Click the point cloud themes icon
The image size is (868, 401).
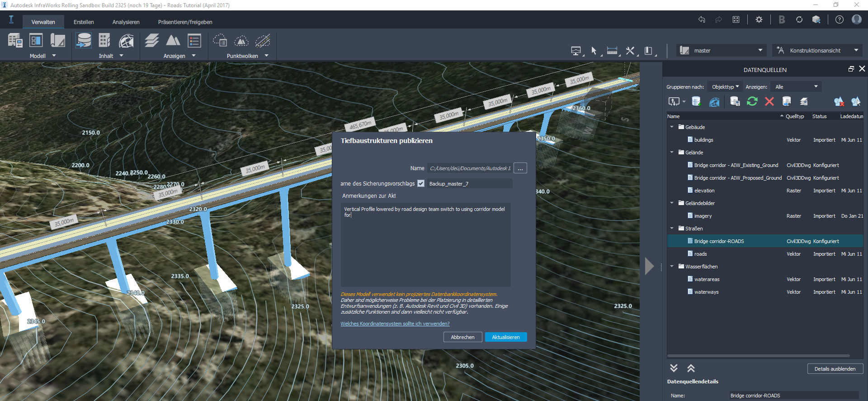pos(220,41)
